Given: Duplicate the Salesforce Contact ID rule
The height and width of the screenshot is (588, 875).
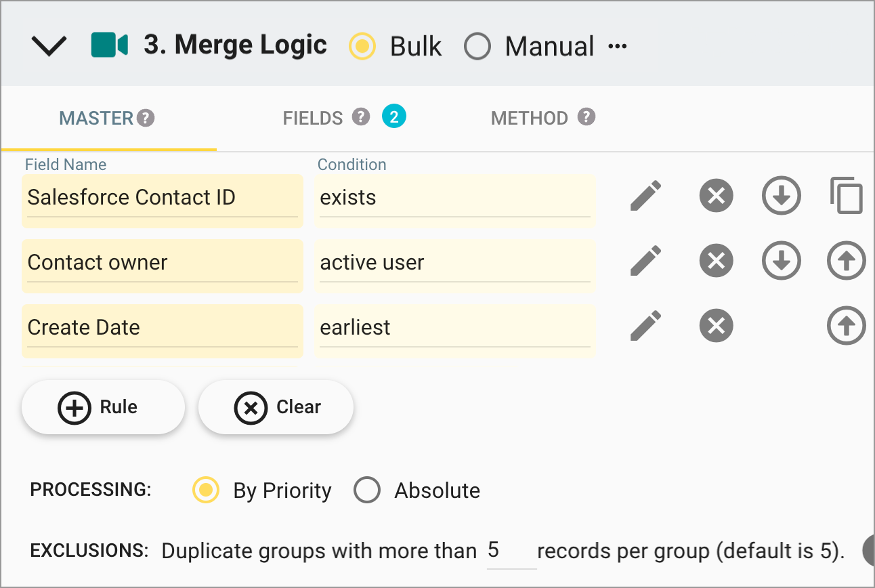Looking at the screenshot, I should pyautogui.click(x=846, y=195).
